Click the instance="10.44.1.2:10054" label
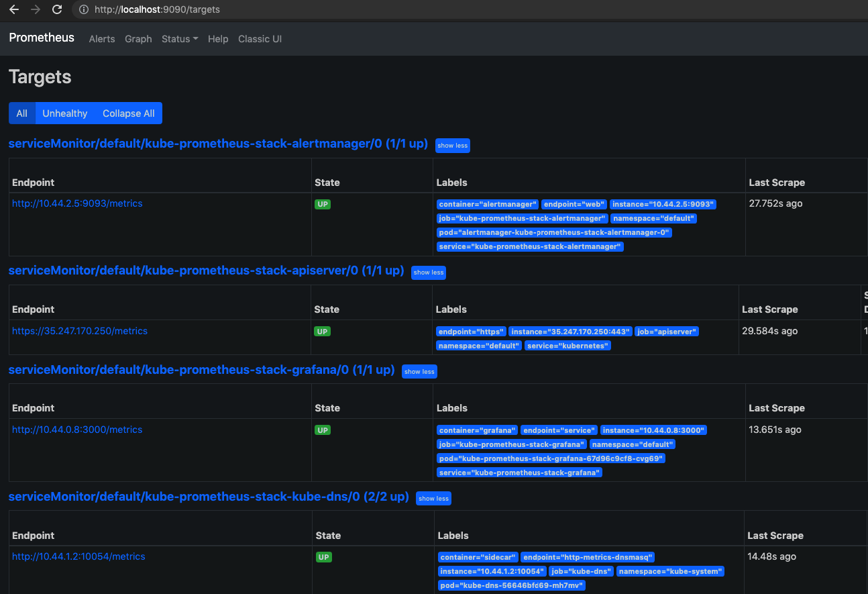The width and height of the screenshot is (868, 594). click(x=492, y=571)
